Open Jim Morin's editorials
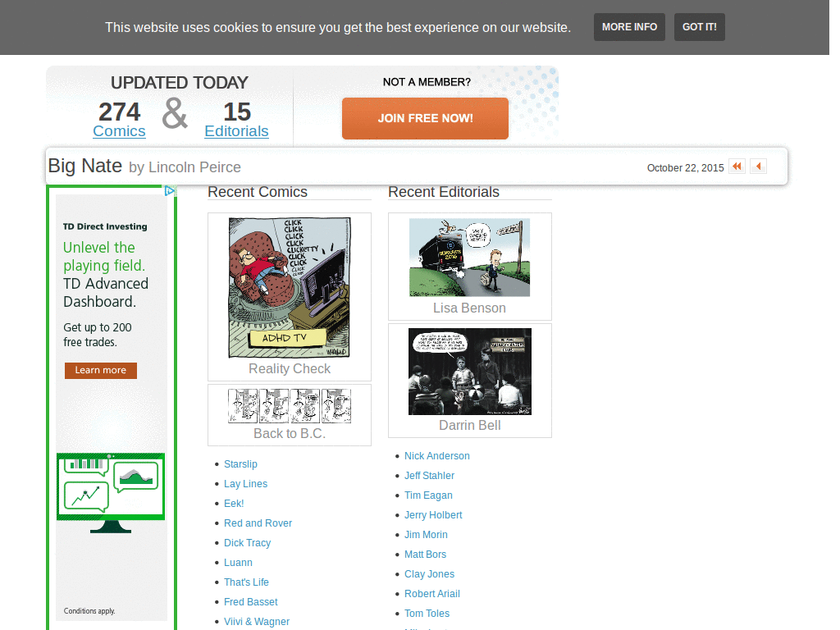Image resolution: width=840 pixels, height=630 pixels. (x=426, y=535)
